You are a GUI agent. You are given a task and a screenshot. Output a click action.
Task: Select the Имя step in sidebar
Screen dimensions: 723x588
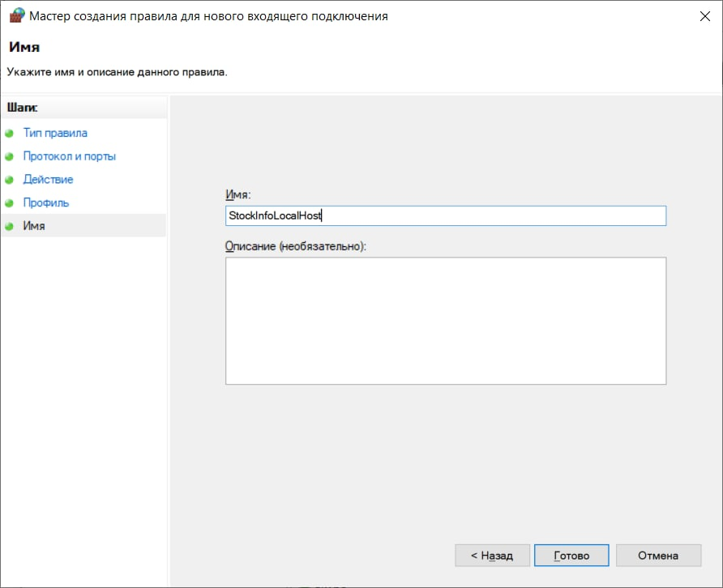pyautogui.click(x=34, y=227)
